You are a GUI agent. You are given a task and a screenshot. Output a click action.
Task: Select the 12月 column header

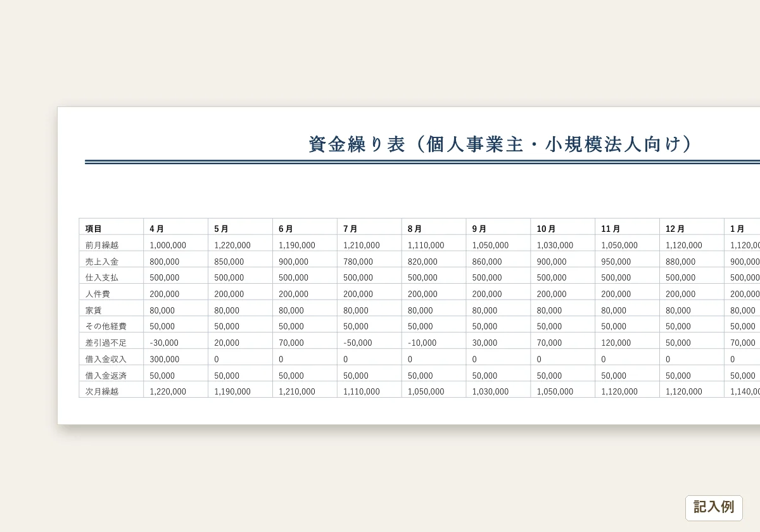coord(692,227)
